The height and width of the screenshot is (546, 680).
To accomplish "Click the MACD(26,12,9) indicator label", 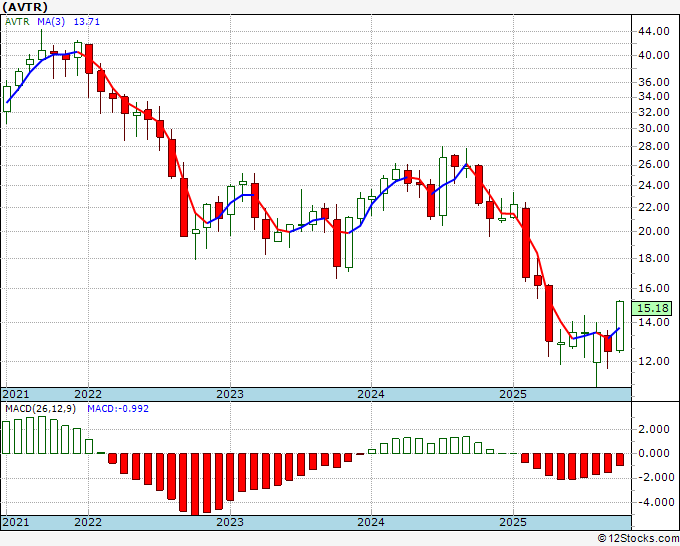I will tap(40, 409).
